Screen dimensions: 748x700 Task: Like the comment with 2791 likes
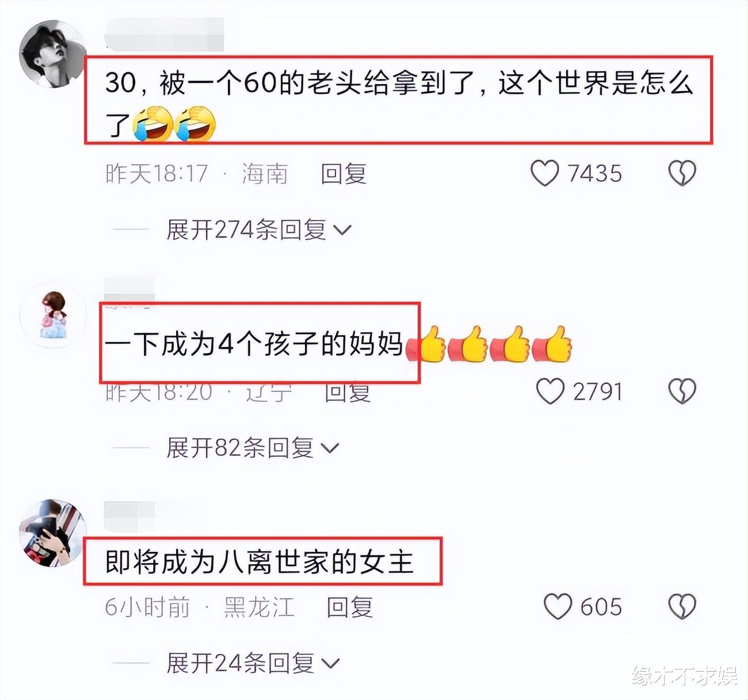click(x=550, y=391)
